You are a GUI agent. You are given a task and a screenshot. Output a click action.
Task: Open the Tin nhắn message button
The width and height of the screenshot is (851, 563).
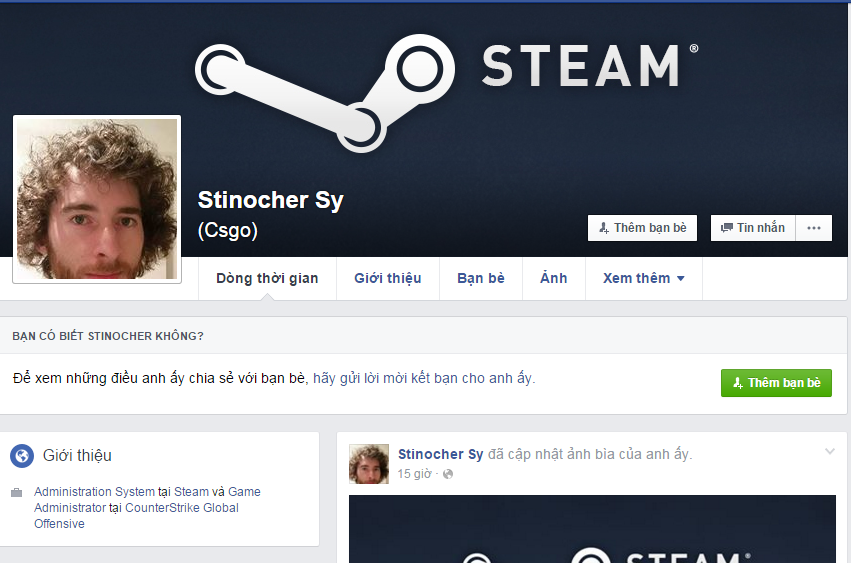click(753, 228)
